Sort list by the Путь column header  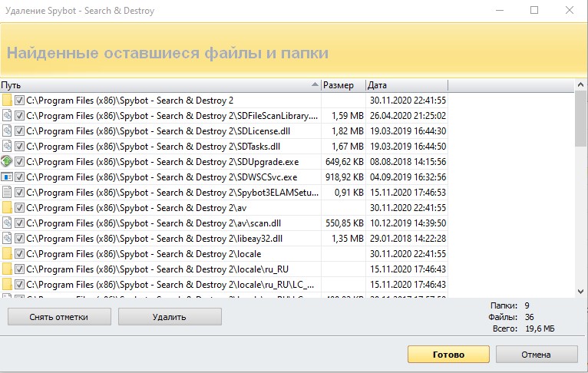pyautogui.click(x=160, y=85)
